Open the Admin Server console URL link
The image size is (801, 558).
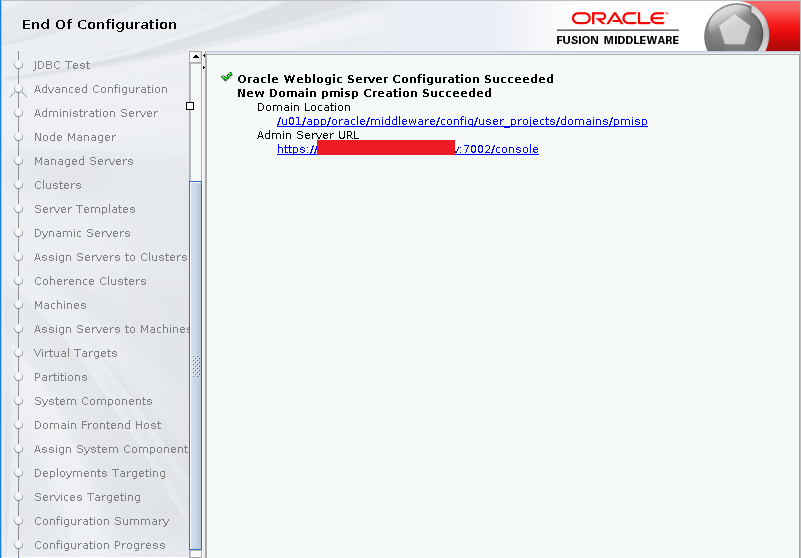point(407,149)
